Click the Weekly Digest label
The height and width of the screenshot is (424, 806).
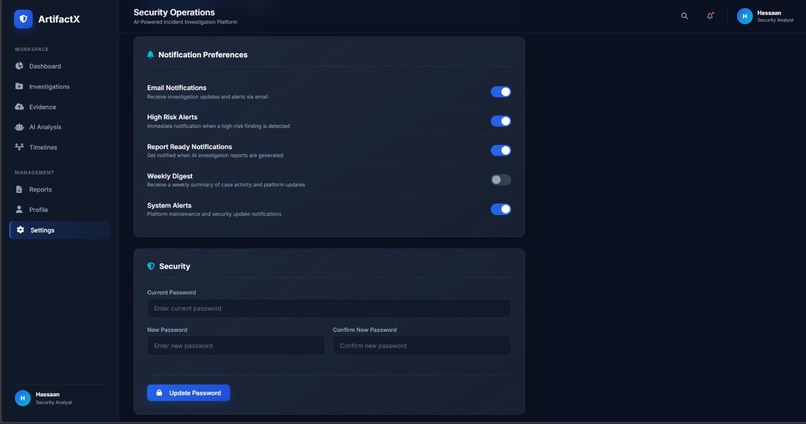click(170, 176)
